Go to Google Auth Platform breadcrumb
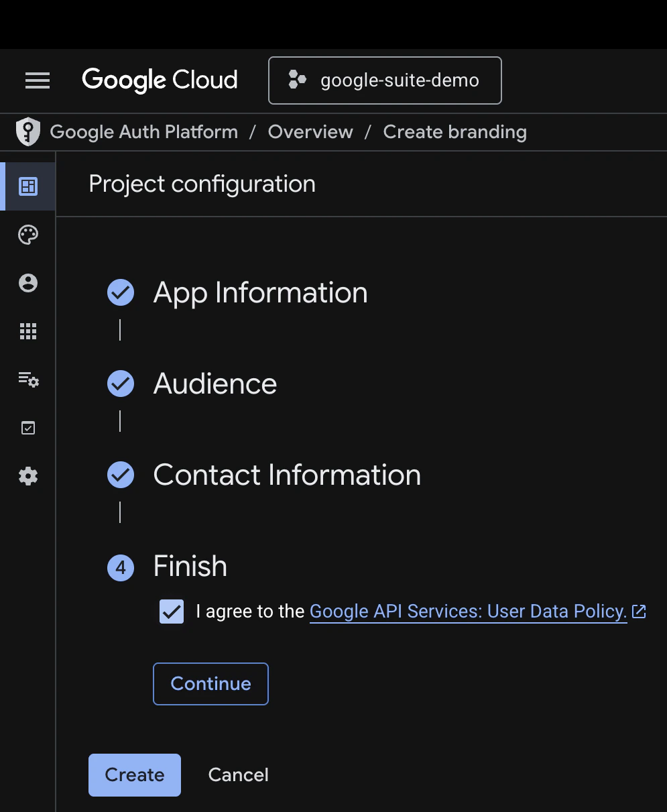667x812 pixels. pos(144,132)
